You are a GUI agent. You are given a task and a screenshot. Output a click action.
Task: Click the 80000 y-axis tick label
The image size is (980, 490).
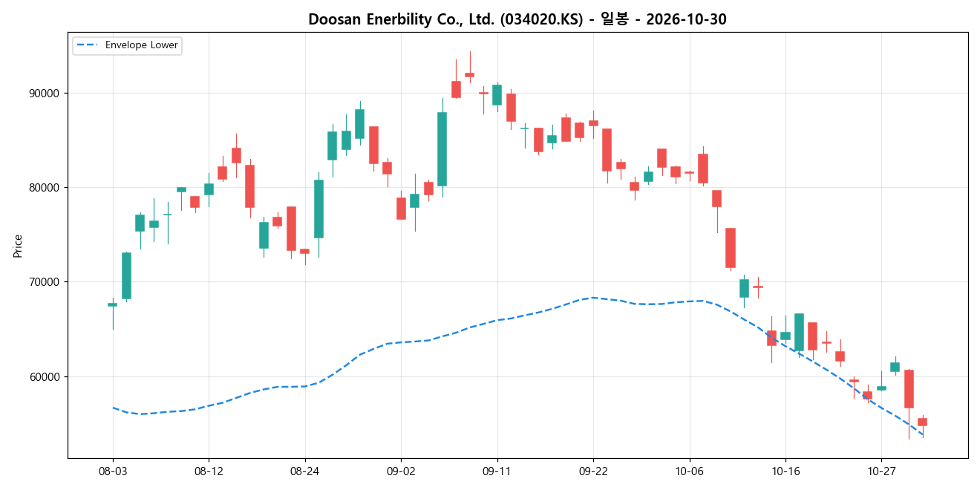(x=45, y=188)
